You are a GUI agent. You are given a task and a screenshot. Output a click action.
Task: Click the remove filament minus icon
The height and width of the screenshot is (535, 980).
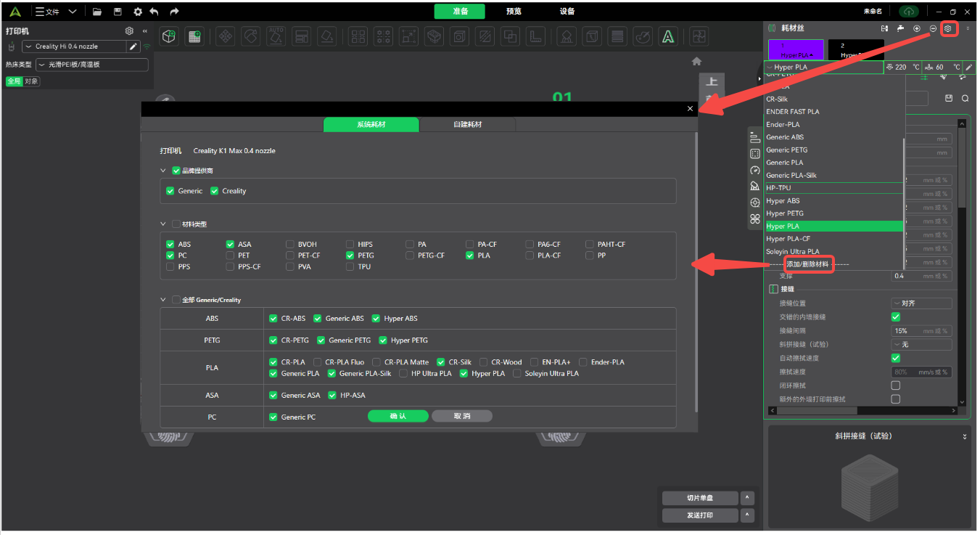933,28
